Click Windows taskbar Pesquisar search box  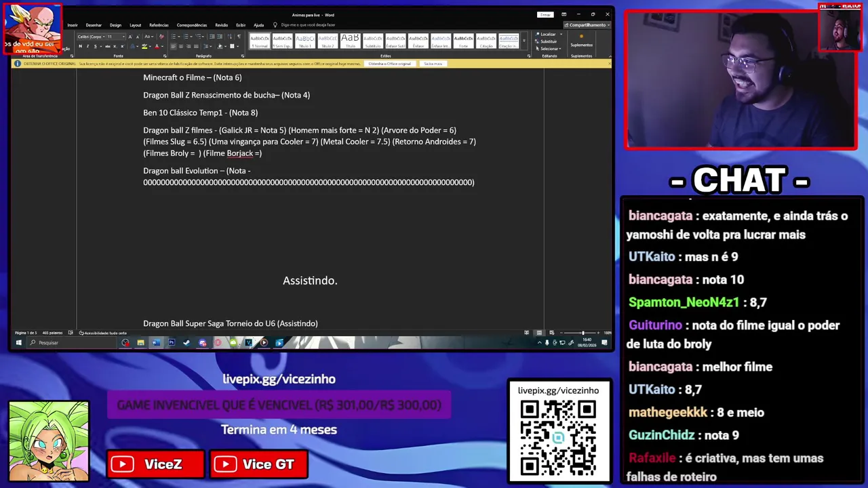point(73,342)
